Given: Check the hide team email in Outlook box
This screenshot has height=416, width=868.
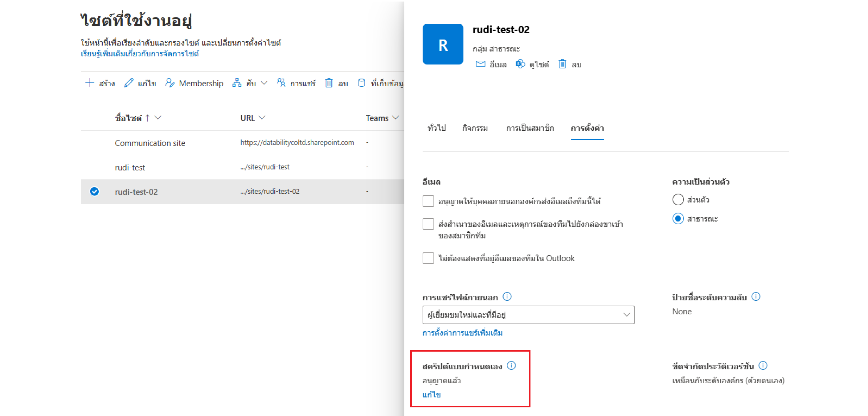Looking at the screenshot, I should point(428,258).
